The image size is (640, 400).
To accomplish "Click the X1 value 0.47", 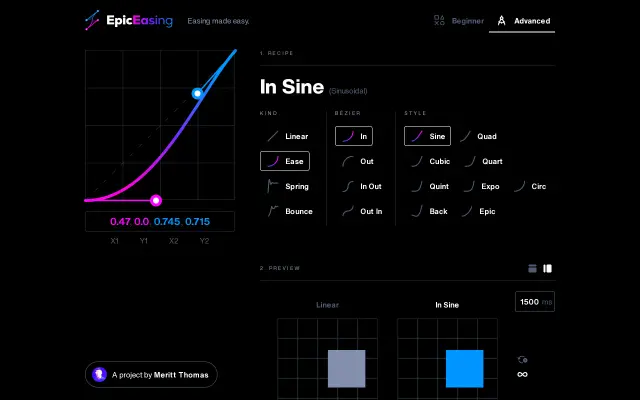I will (x=120, y=222).
